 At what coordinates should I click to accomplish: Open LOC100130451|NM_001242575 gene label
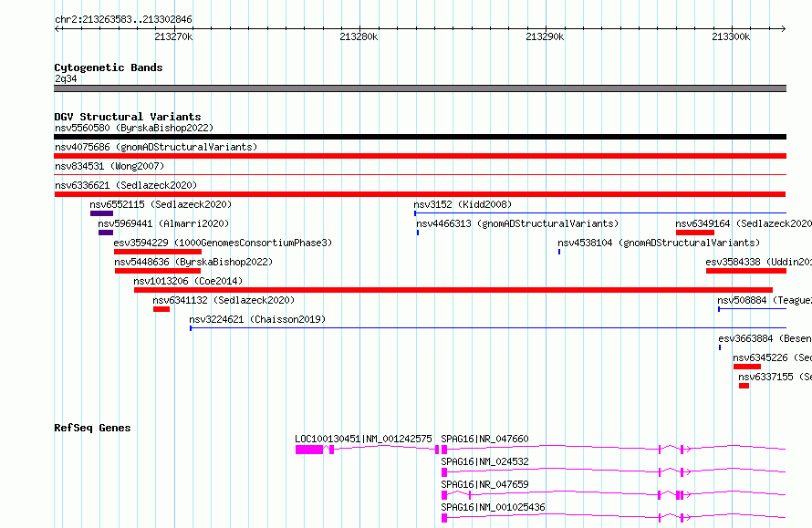click(363, 439)
